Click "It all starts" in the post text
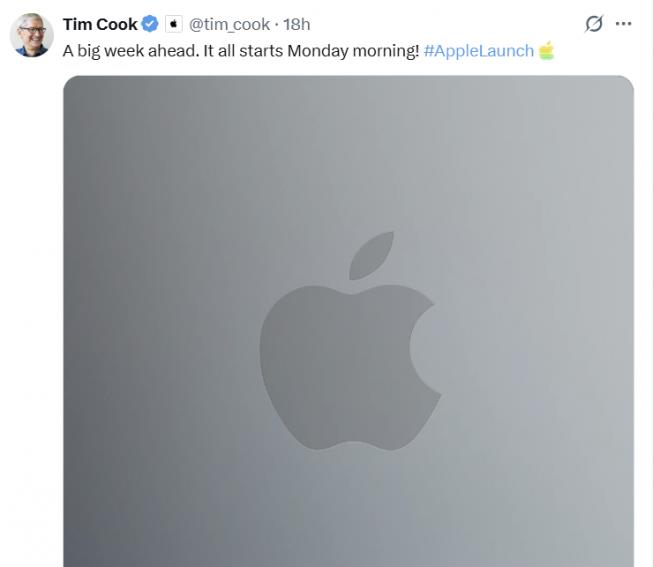The height and width of the screenshot is (567, 653). (x=243, y=51)
